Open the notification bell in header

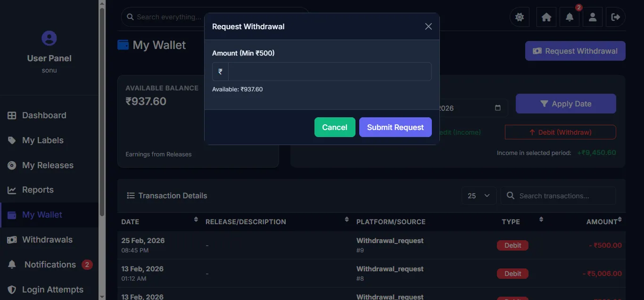click(570, 17)
